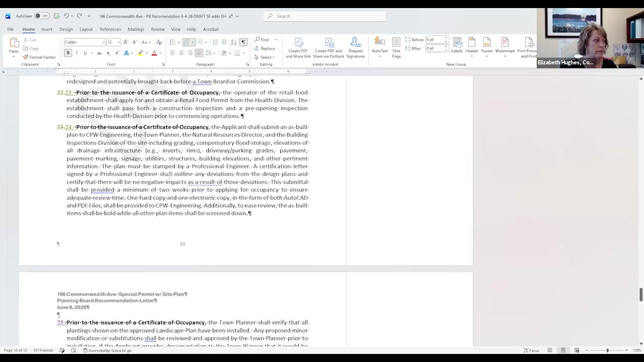Viewport: 644px width, 362px height.
Task: Activate the Format Painter tool
Action: (x=39, y=57)
